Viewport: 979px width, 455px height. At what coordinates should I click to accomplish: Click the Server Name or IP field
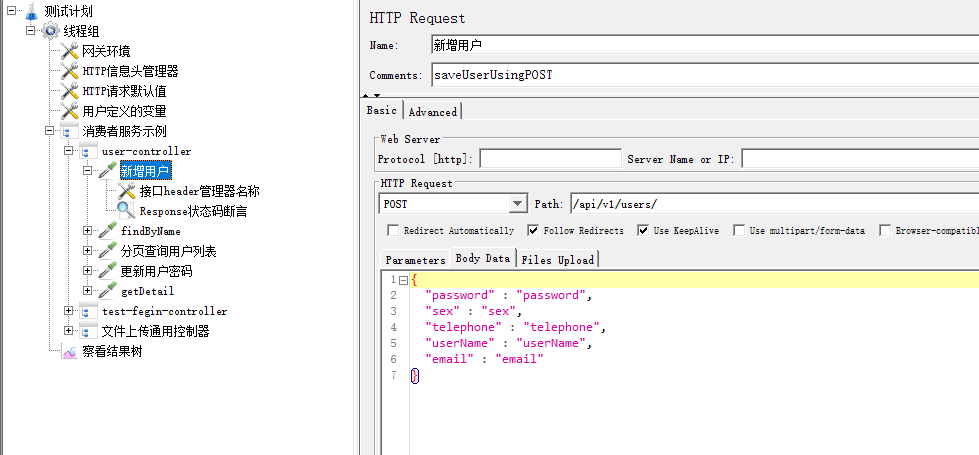[x=860, y=159]
